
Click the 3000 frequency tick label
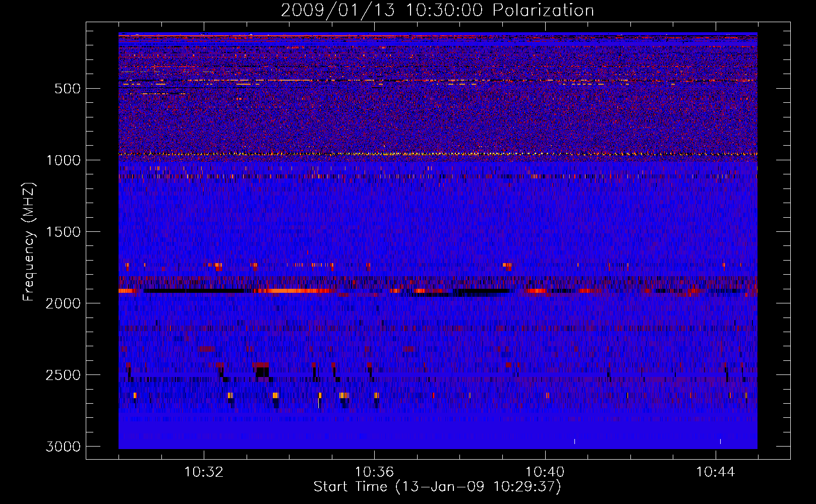click(x=63, y=447)
